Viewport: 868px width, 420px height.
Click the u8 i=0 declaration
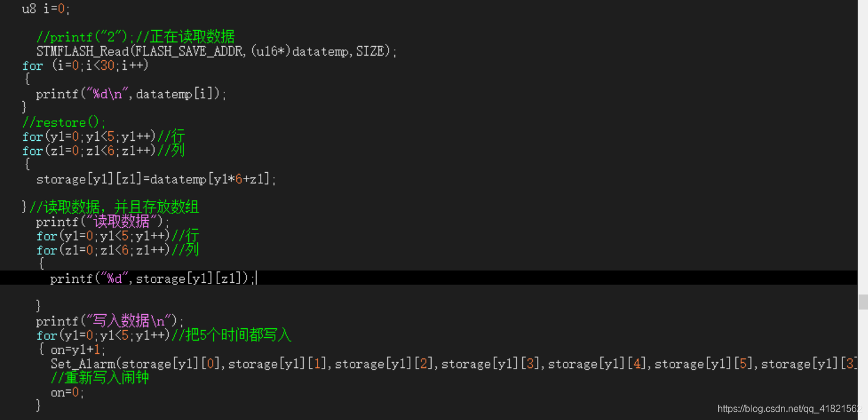pos(46,9)
